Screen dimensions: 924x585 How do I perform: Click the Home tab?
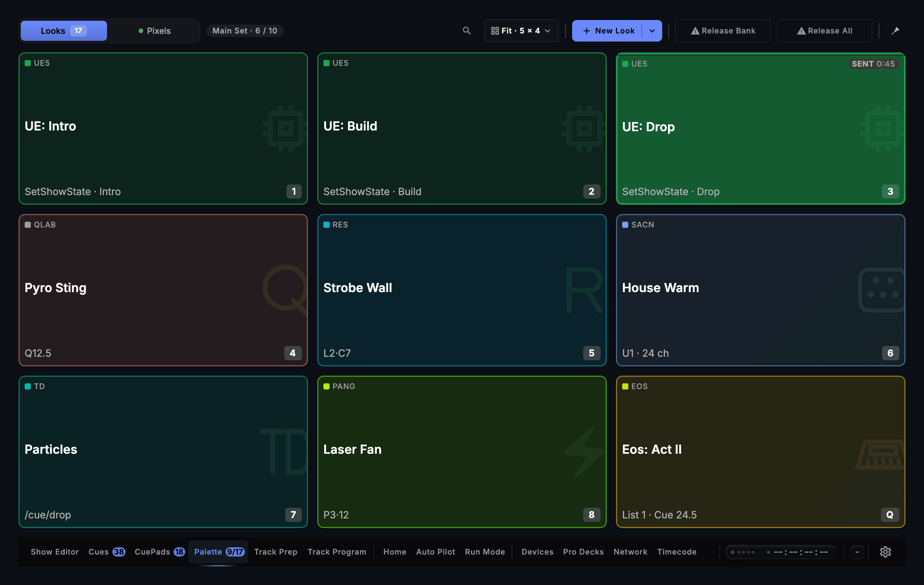pyautogui.click(x=395, y=552)
